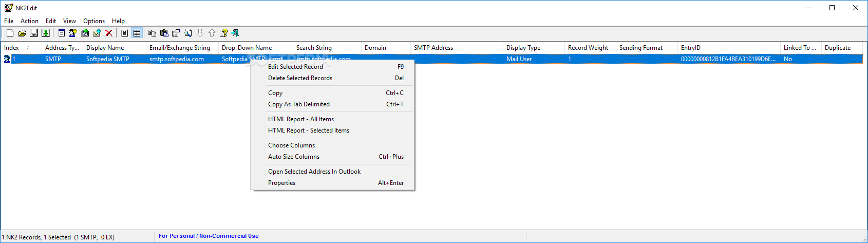Sort by the Index column header

pyautogui.click(x=12, y=48)
